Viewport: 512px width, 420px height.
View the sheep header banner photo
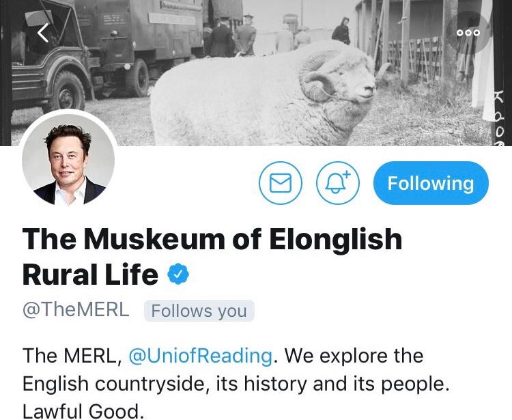[x=256, y=73]
